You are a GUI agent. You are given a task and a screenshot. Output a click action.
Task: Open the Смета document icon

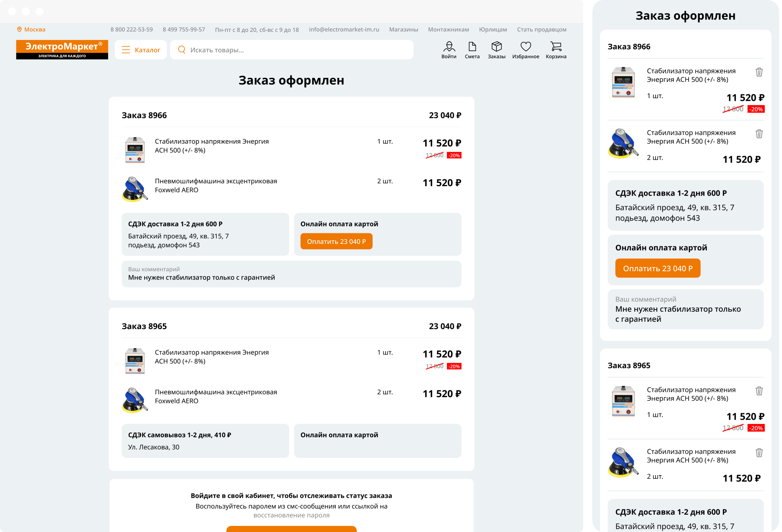472,47
